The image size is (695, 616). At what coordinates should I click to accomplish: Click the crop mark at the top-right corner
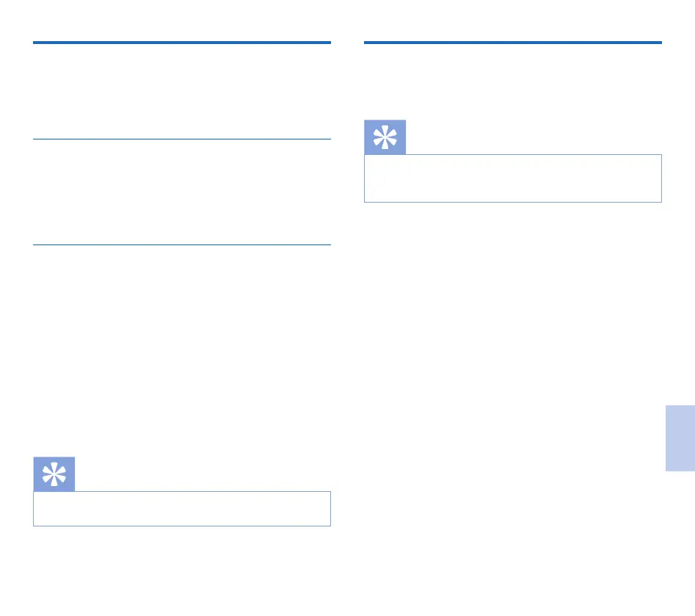point(685,9)
